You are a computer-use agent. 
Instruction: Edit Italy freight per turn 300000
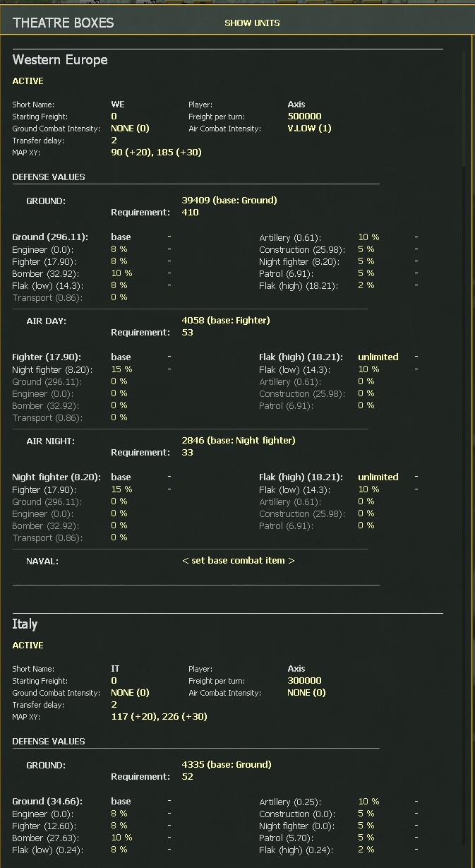pos(304,681)
